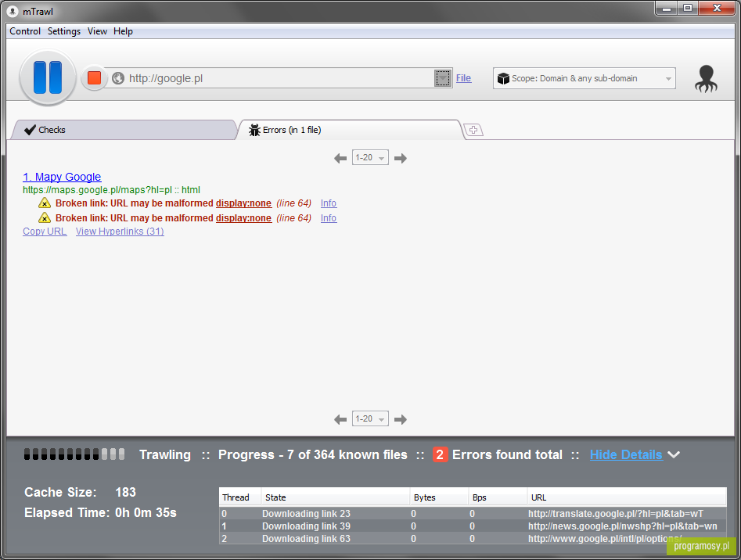Viewport: 741px width, 560px height.
Task: Pause the trawl with the blue pause button
Action: 48,77
